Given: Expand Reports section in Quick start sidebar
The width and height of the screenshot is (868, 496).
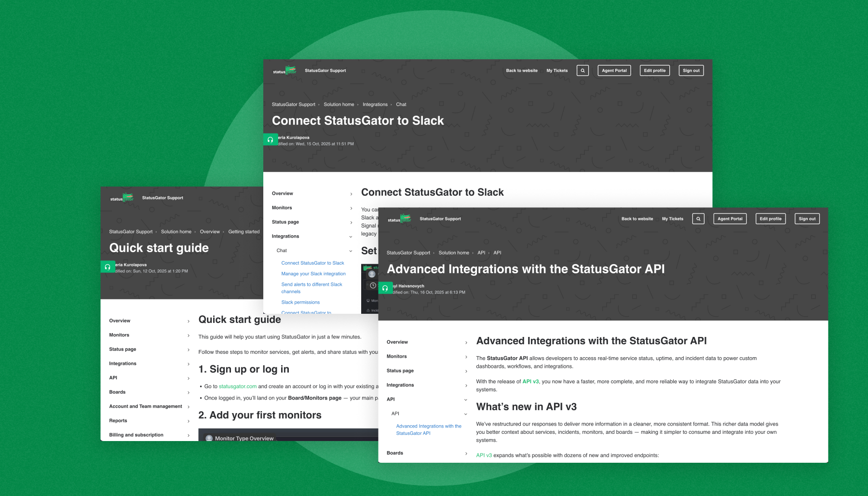Looking at the screenshot, I should pyautogui.click(x=188, y=421).
